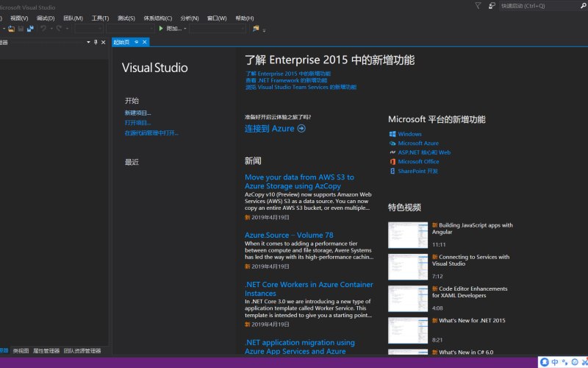
Task: Close the 起始页 tab
Action: pos(145,42)
